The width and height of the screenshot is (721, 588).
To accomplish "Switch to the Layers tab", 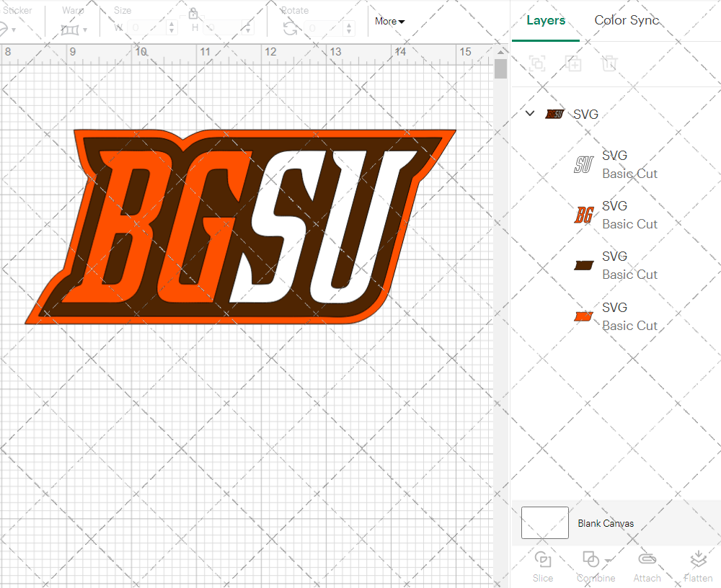I will [x=546, y=20].
